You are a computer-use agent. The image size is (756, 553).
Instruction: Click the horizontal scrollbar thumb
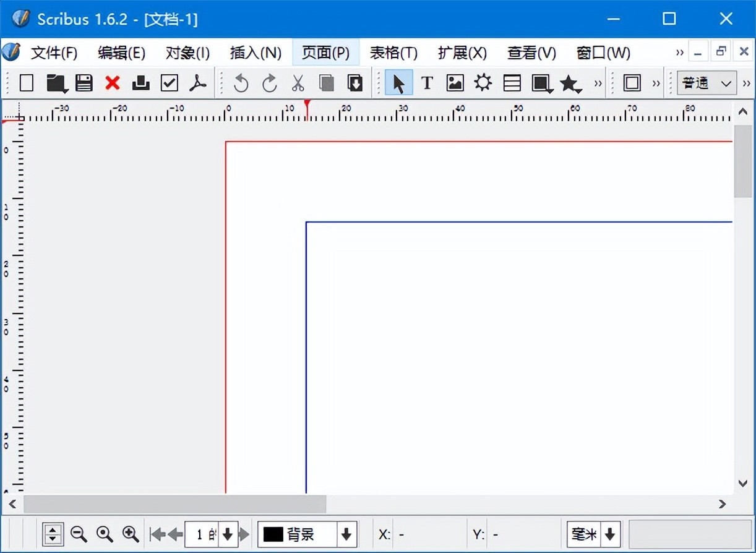tap(175, 504)
